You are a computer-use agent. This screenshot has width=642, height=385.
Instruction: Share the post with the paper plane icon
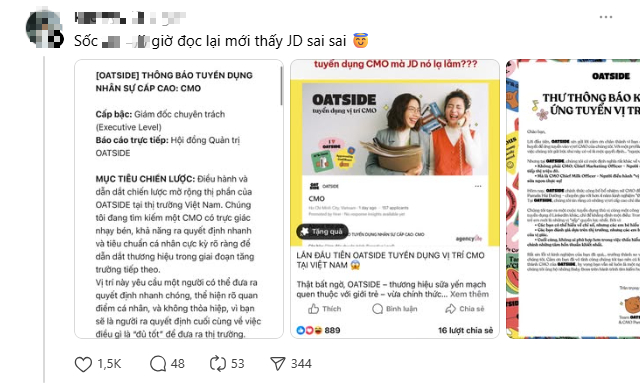[278, 364]
